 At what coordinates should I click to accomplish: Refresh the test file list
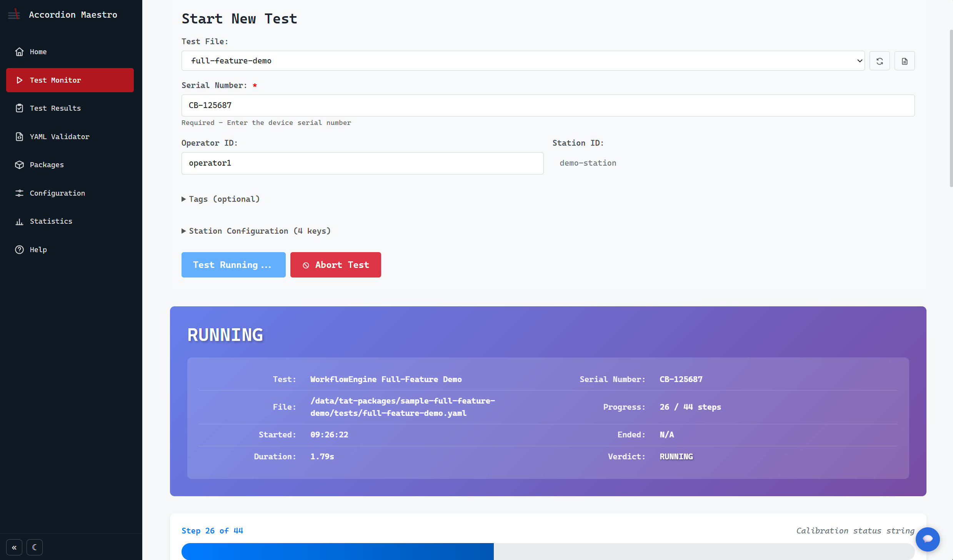pos(880,61)
